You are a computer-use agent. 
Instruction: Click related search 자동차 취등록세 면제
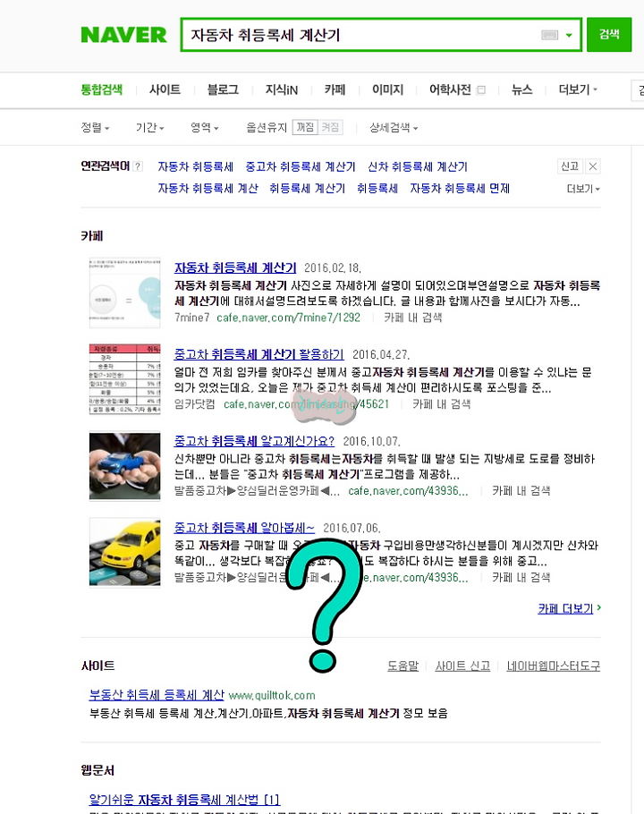coord(460,189)
